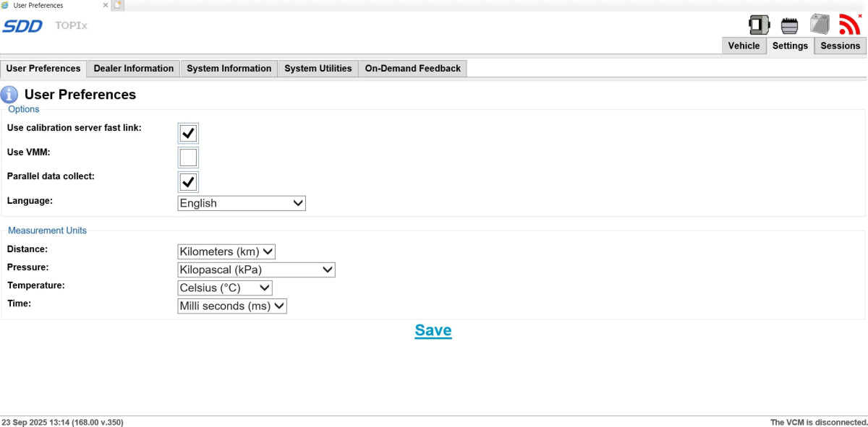Switch to the Vehicle section
The height and width of the screenshot is (427, 868).
744,46
